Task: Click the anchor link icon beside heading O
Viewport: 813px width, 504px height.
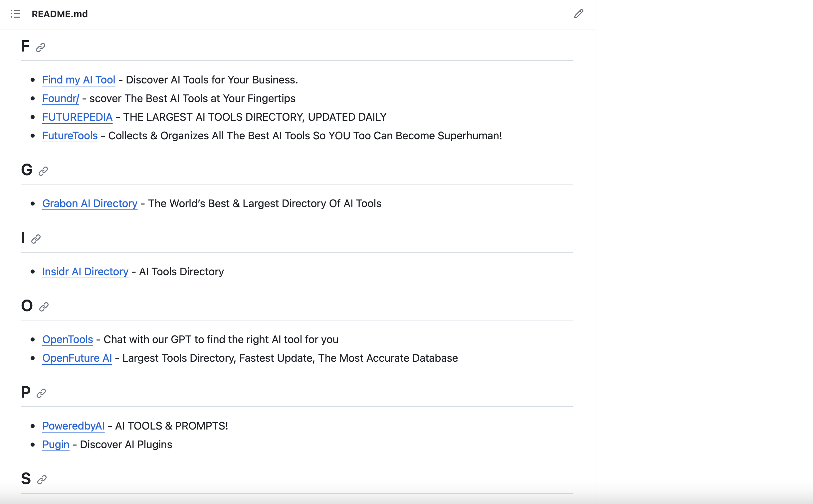Action: (x=44, y=307)
